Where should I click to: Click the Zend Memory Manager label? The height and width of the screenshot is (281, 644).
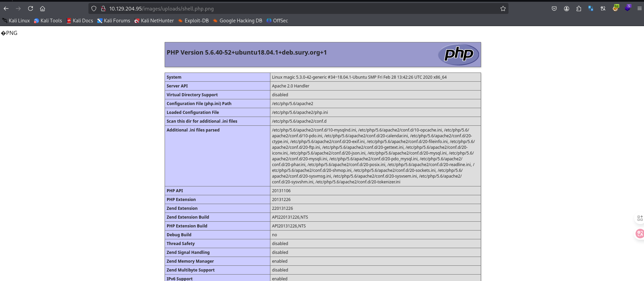190,261
